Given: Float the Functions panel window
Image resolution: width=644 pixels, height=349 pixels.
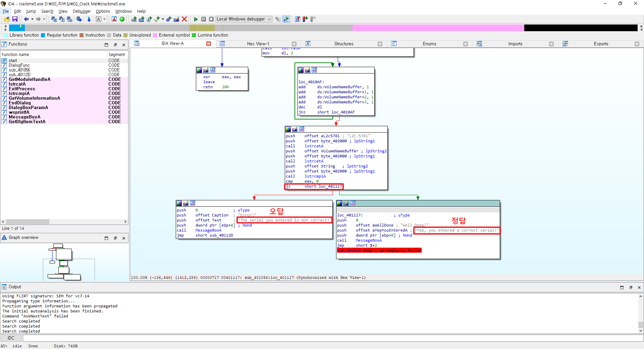Looking at the screenshot, I should (x=115, y=45).
